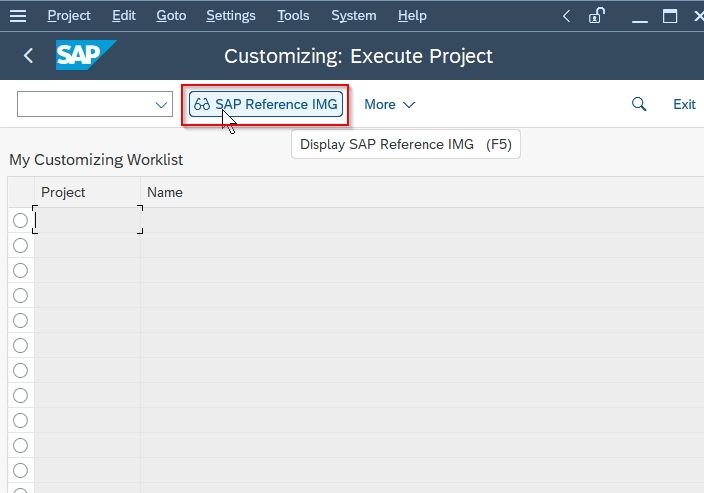Image resolution: width=704 pixels, height=493 pixels.
Task: Click the unlock padlock icon
Action: coord(596,16)
